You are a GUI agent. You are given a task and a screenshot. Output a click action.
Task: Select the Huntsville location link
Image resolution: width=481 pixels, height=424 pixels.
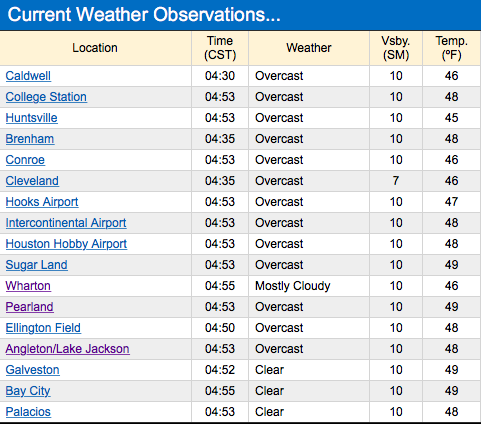pyautogui.click(x=32, y=118)
